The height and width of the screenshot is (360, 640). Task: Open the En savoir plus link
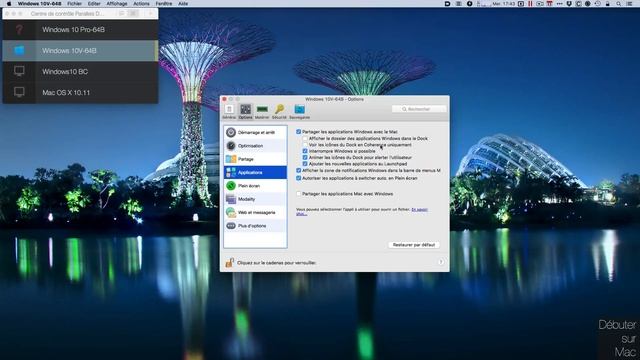point(419,209)
